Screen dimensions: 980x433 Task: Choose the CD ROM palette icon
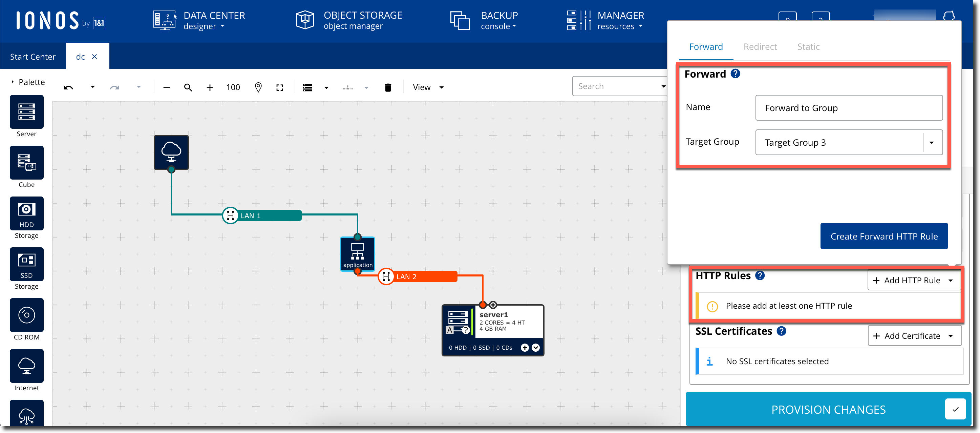[x=27, y=315]
